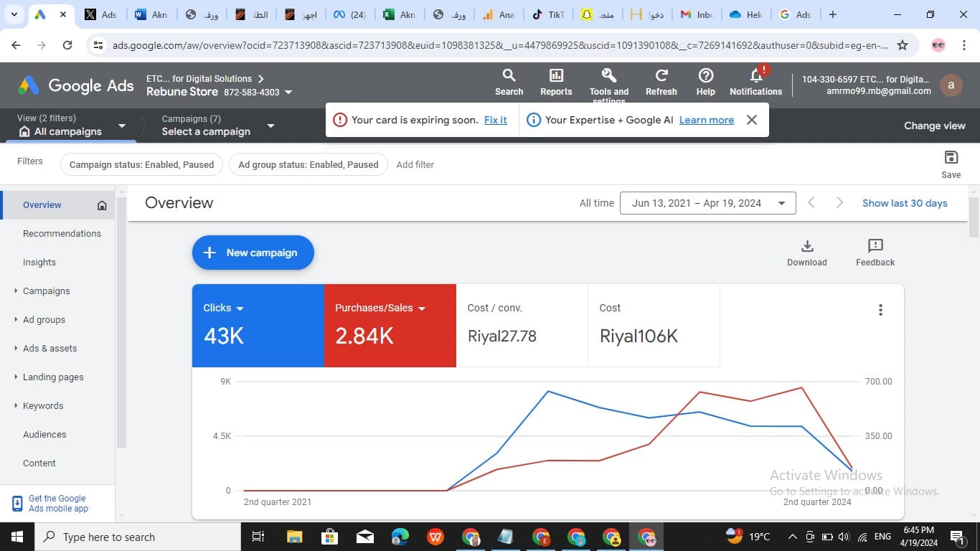Click the New campaign button

click(x=253, y=253)
